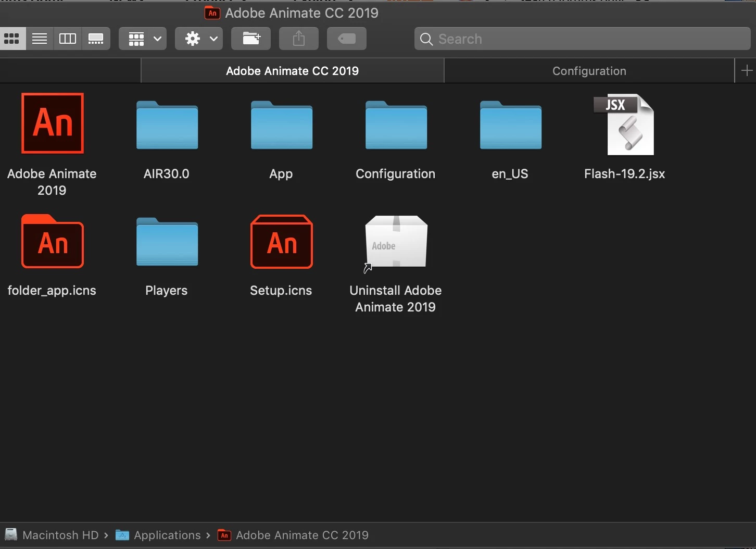Click the 'Flash-19.2.jsx' file name
Screen dimensions: 756x549
pos(625,174)
